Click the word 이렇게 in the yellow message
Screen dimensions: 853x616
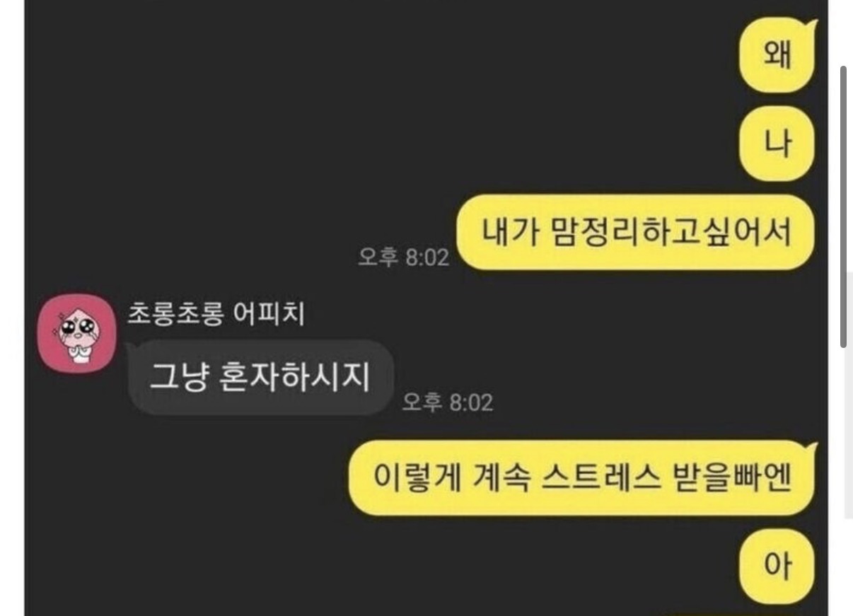click(x=417, y=479)
